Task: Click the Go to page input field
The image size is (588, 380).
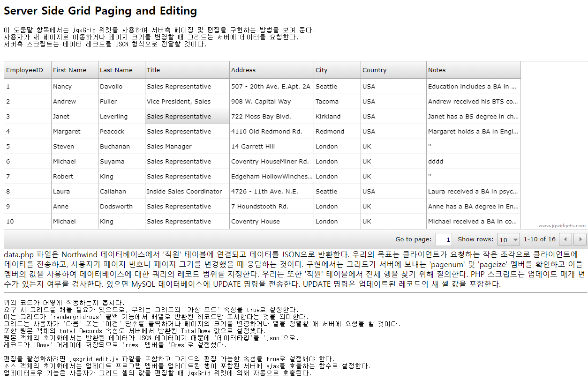Action: [x=444, y=239]
